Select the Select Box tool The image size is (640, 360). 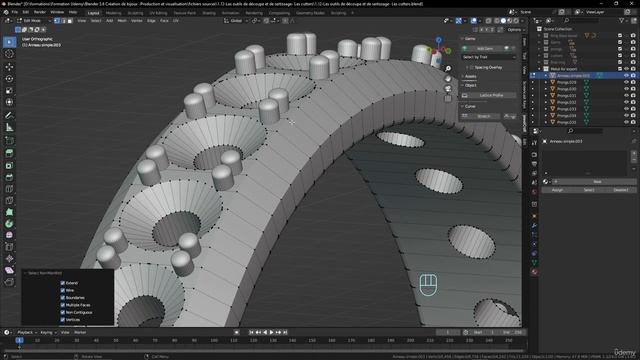tap(9, 42)
